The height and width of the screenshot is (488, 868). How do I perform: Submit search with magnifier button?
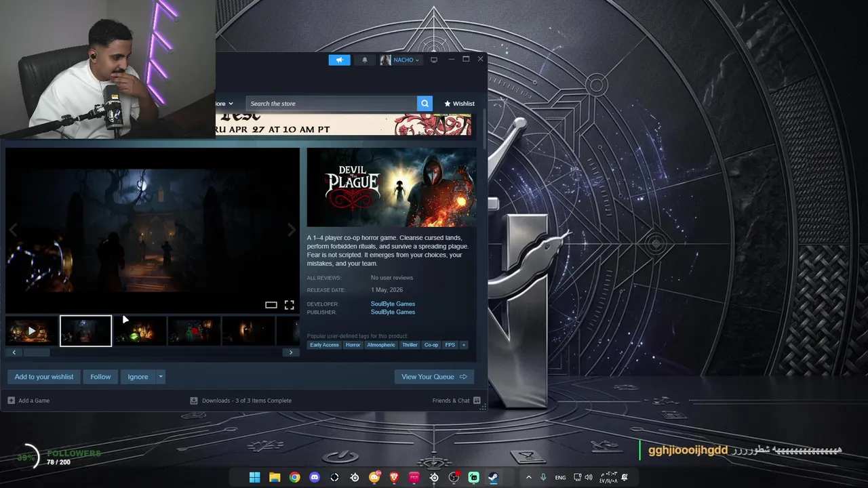click(x=425, y=104)
